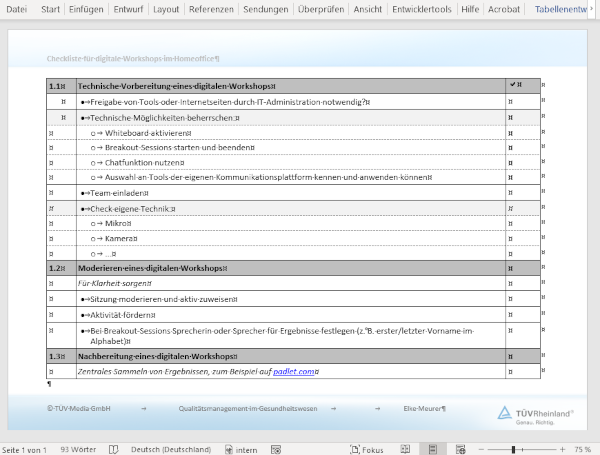600x455 pixels.
Task: Switch to the Einfügen ribbon tab
Action: [x=87, y=8]
